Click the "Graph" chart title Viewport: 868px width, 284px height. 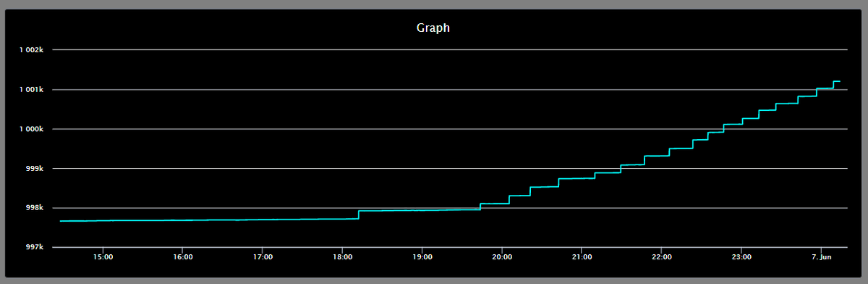[433, 28]
